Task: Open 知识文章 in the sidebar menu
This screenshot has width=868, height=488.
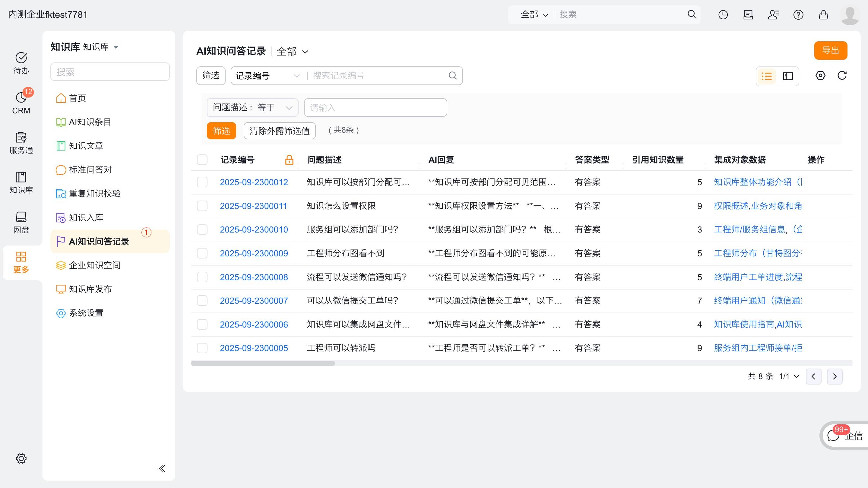Action: coord(86,146)
